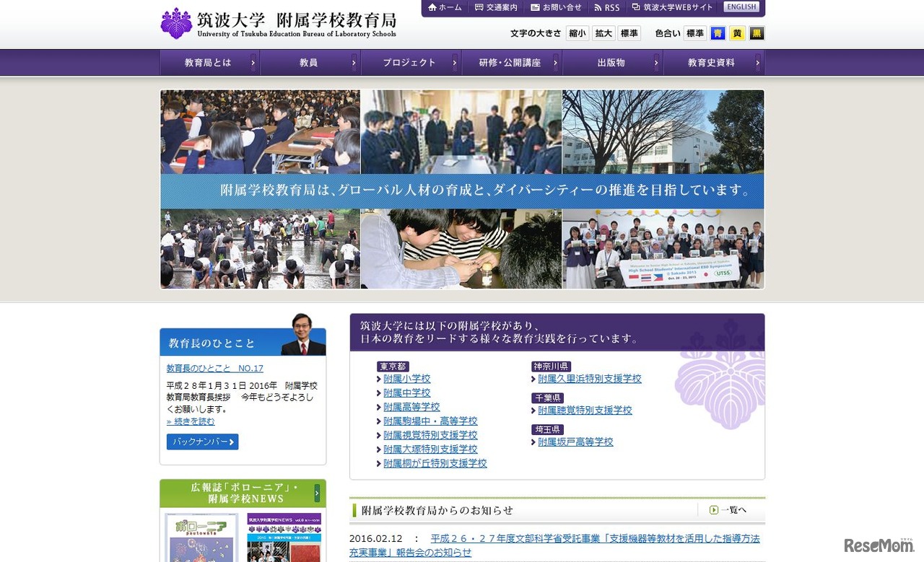Switch color scheme to 黒 (black)

(757, 32)
